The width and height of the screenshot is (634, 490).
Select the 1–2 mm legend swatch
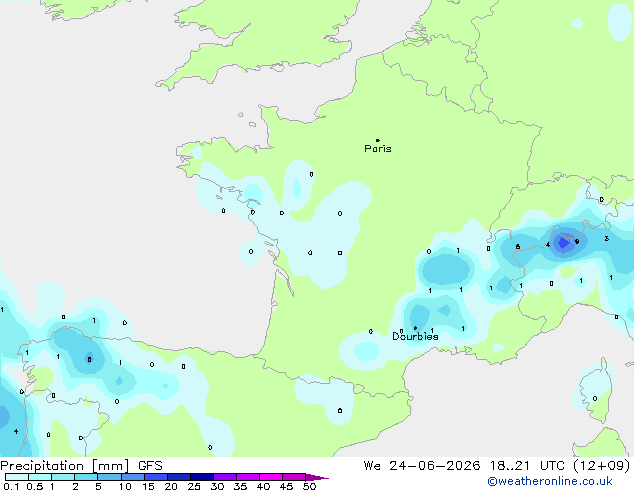(63, 477)
